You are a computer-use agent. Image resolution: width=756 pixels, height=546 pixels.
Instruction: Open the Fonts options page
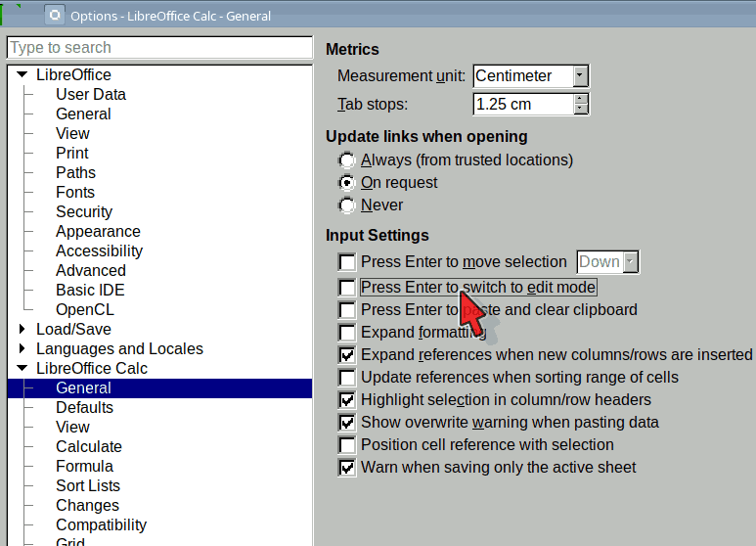pos(75,192)
